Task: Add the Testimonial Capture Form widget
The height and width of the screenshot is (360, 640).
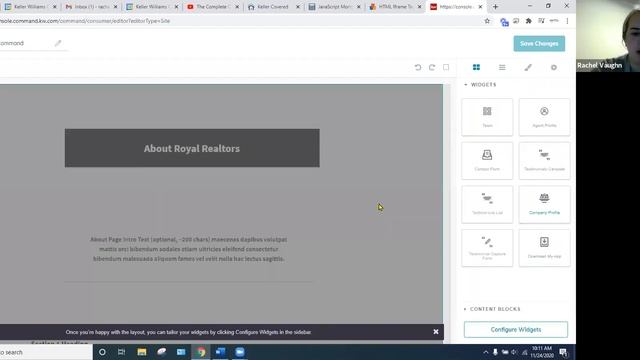Action: (487, 248)
